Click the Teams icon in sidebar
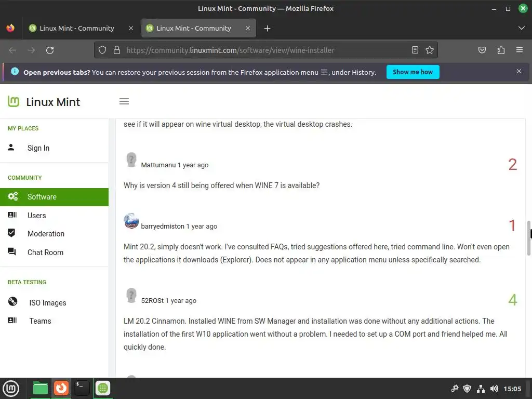Viewport: 532px width, 399px height. click(x=12, y=320)
